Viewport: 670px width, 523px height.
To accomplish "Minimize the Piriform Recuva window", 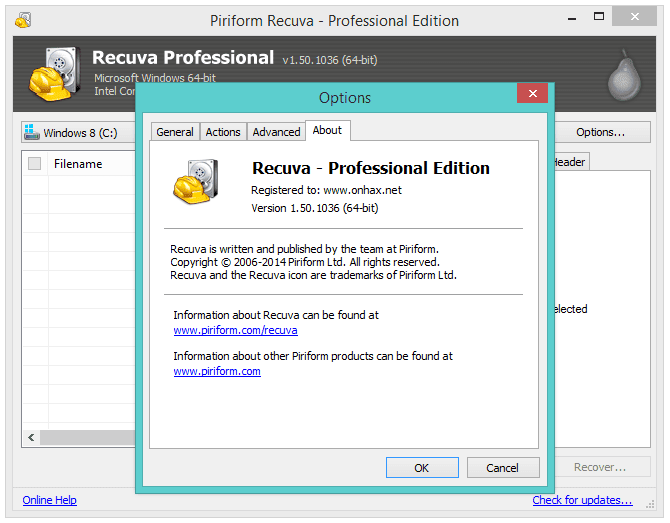I will click(572, 18).
